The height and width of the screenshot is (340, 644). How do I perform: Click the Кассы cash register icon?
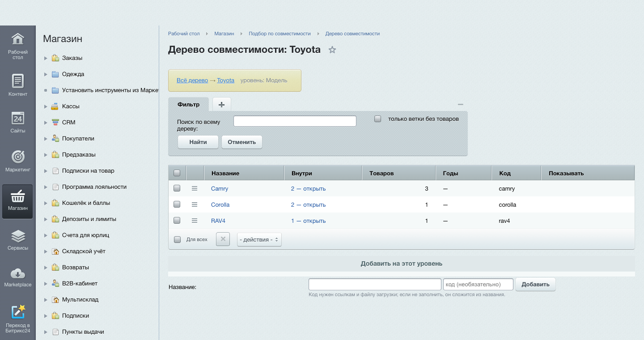(55, 106)
